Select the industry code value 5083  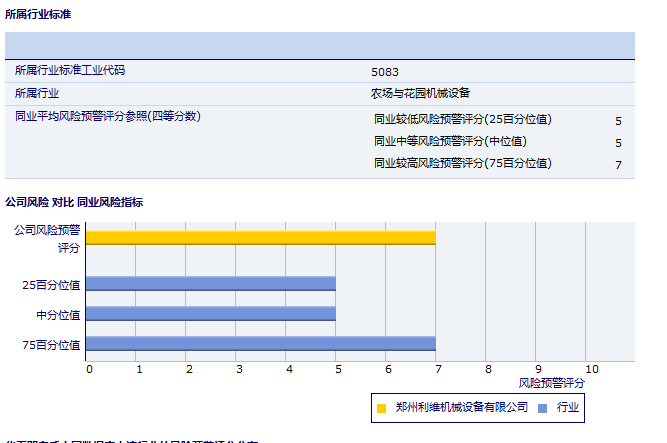pos(384,72)
